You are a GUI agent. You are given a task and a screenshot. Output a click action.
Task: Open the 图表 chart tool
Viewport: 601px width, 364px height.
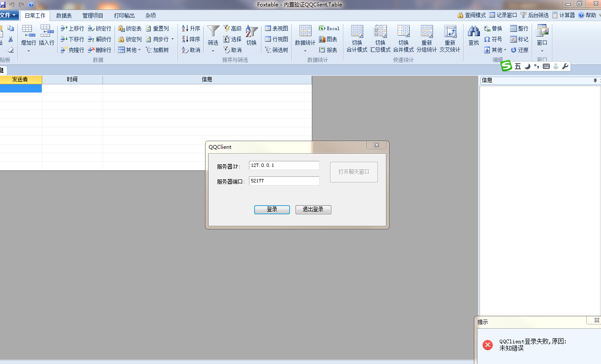(328, 39)
